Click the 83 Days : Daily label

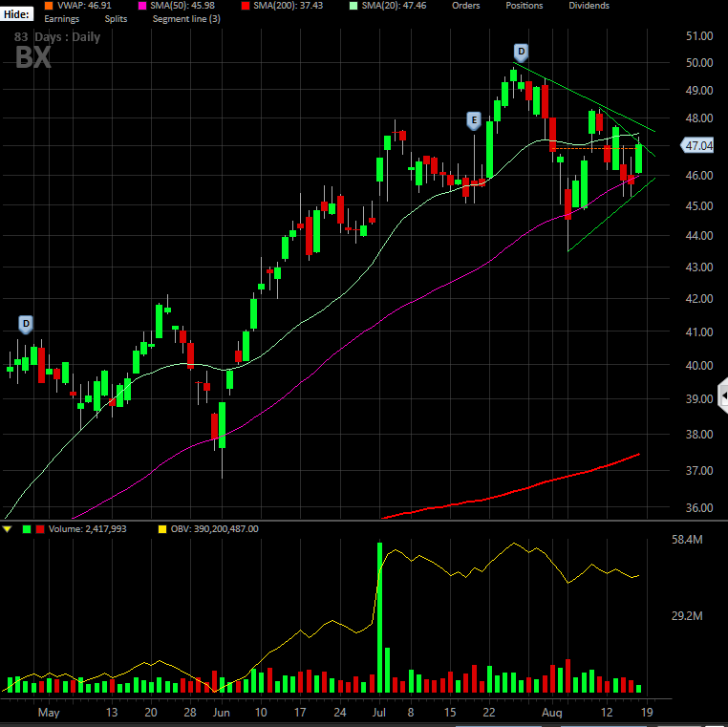[x=57, y=36]
